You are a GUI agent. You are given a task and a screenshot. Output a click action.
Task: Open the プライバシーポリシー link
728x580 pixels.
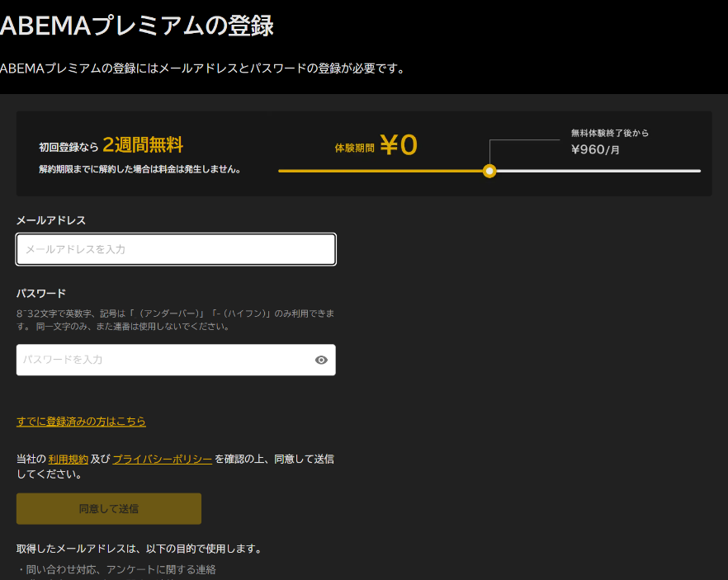coord(162,459)
